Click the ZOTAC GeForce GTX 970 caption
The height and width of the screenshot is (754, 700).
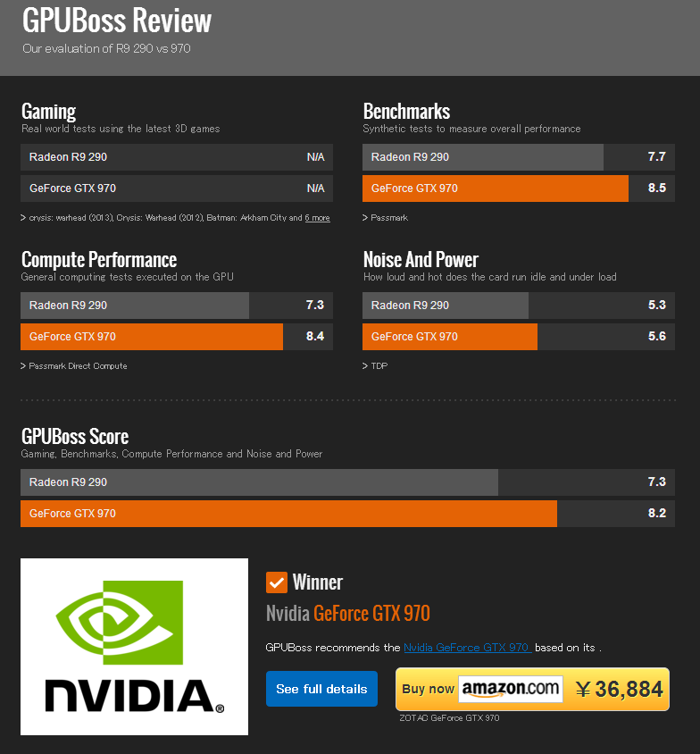(449, 718)
